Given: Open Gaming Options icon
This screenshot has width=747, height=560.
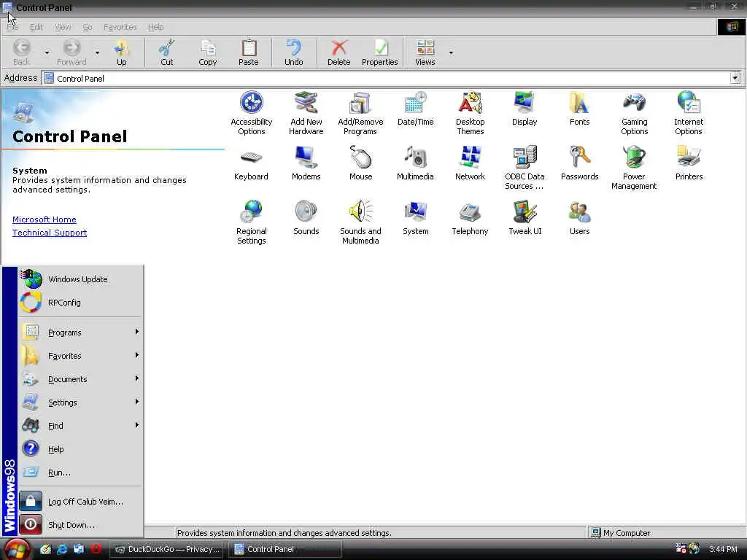Looking at the screenshot, I should (x=634, y=113).
